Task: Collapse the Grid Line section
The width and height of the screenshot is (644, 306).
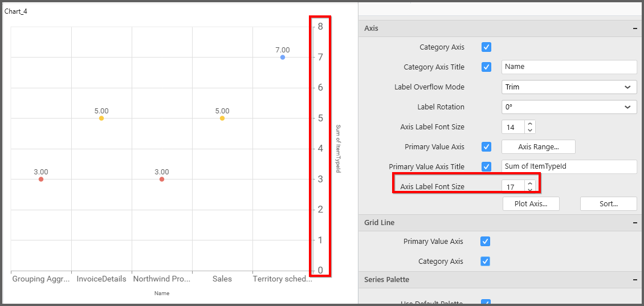Action: pyautogui.click(x=634, y=223)
